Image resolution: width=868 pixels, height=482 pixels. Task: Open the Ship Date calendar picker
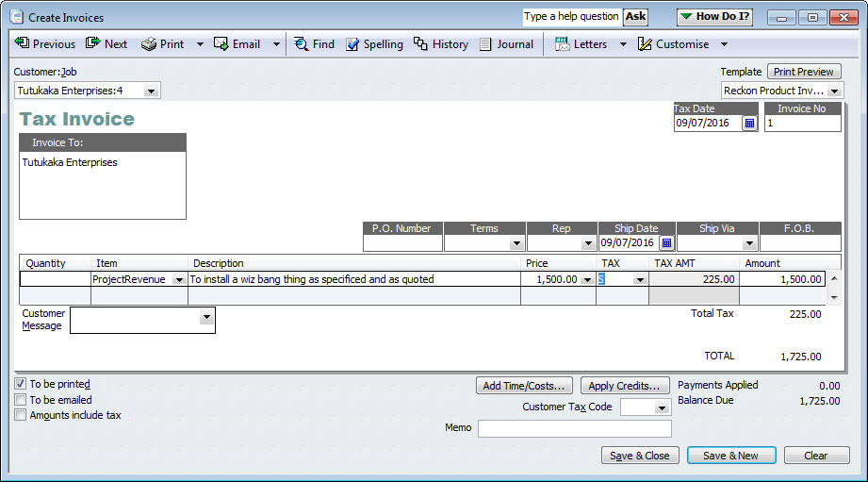[666, 242]
